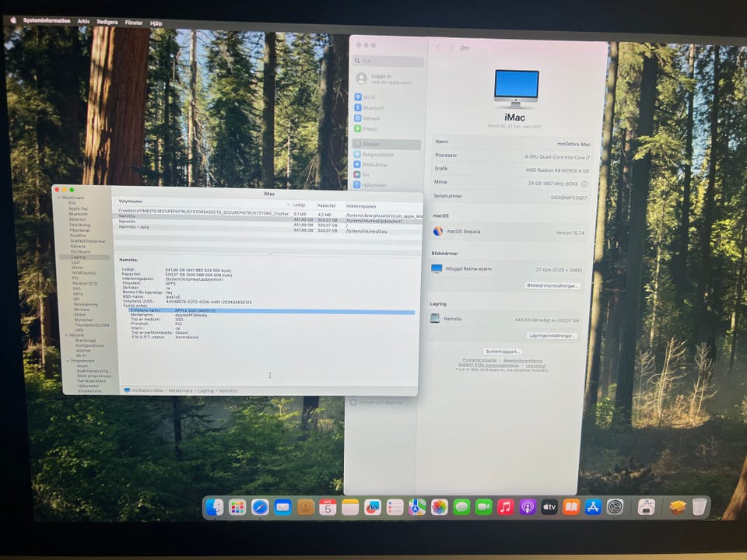Go back in System Settings
747x560 pixels.
438,47
